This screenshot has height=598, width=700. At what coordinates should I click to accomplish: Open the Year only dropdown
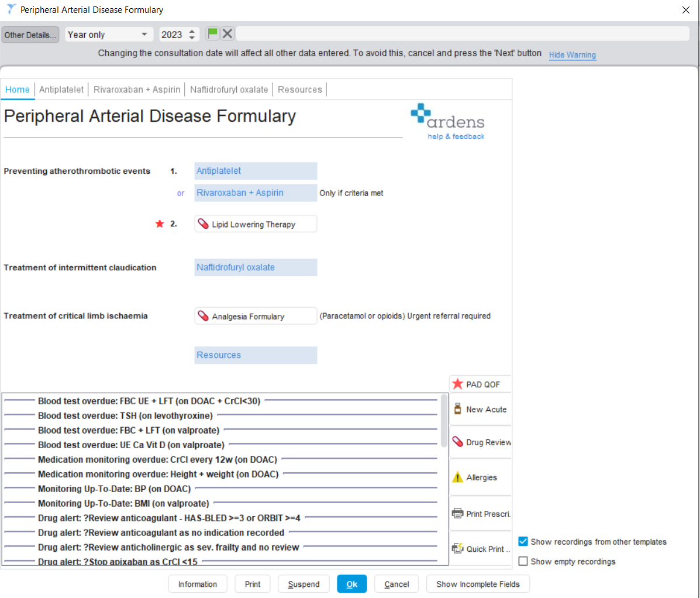coord(108,34)
